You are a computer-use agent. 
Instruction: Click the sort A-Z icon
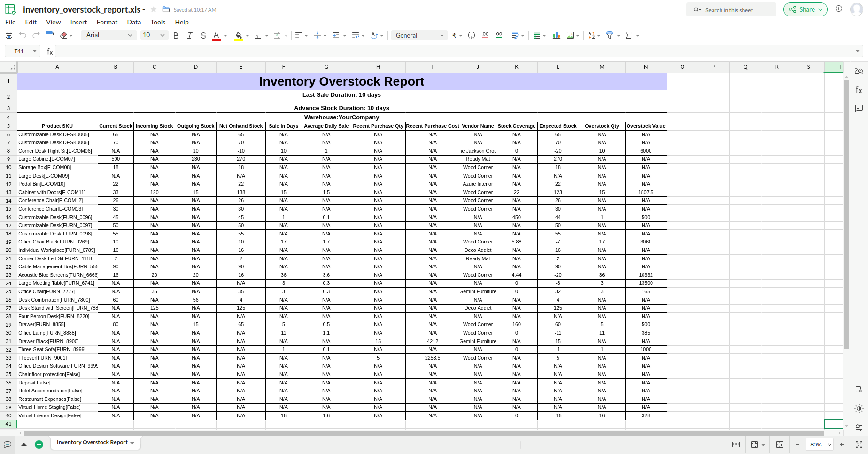[591, 35]
